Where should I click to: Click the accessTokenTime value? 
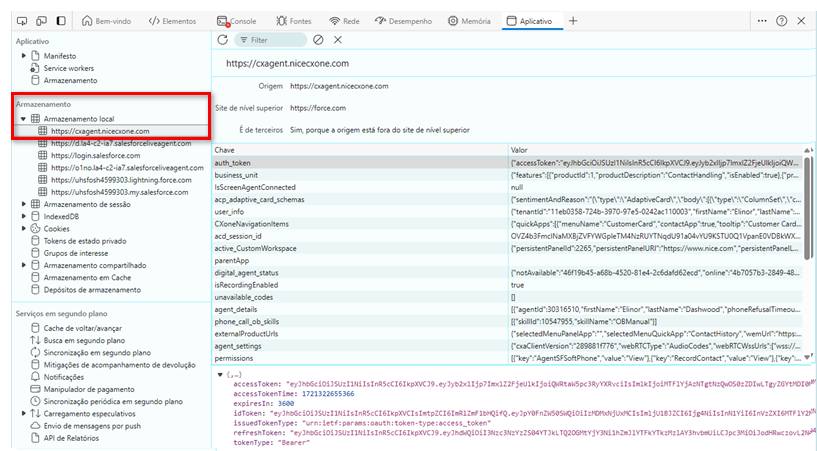point(328,394)
